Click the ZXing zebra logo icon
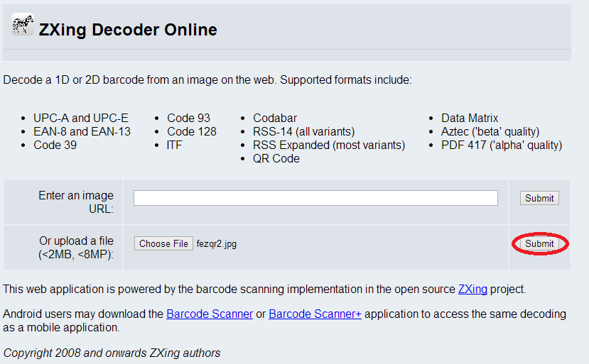Image resolution: width=589 pixels, height=364 pixels. (23, 25)
